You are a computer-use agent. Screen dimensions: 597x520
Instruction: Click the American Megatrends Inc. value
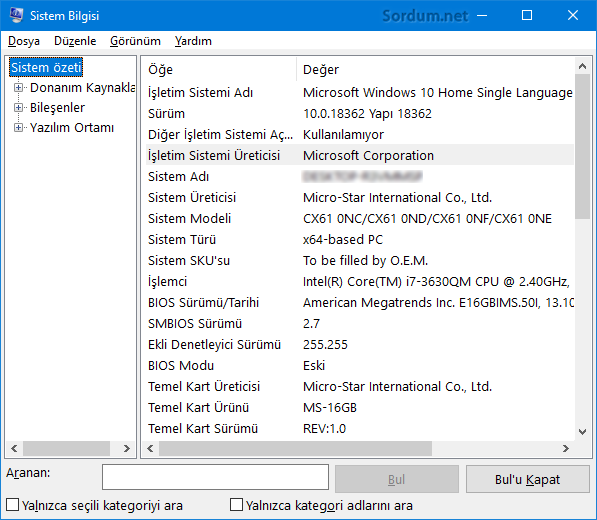pyautogui.click(x=438, y=302)
